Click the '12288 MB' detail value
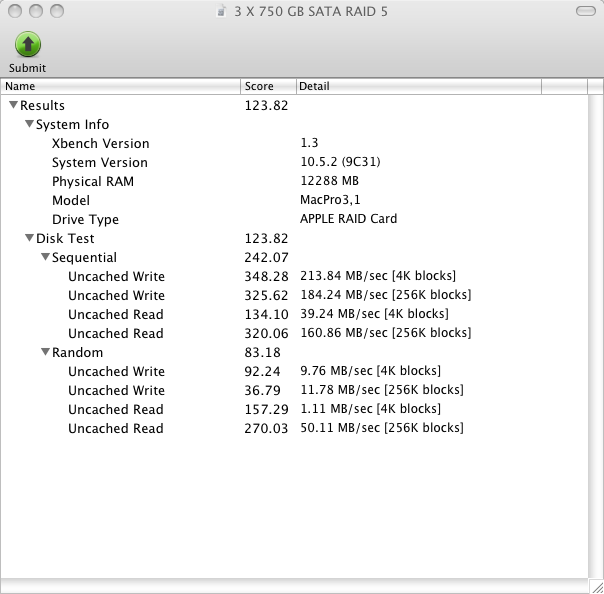Image resolution: width=604 pixels, height=594 pixels. (x=329, y=181)
